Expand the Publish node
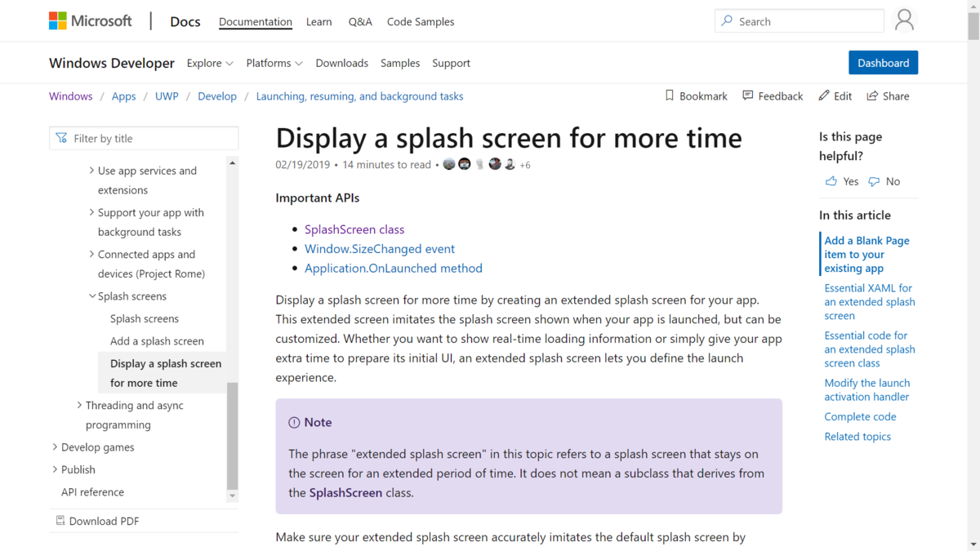This screenshot has height=551, width=980. (55, 469)
